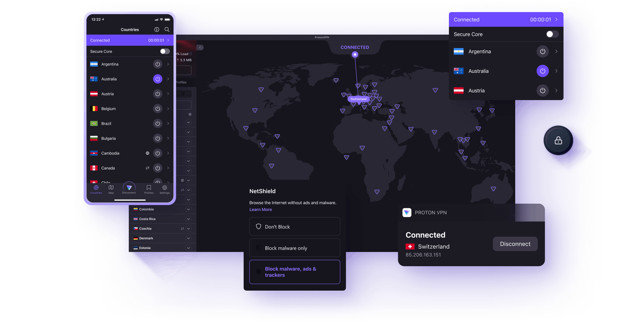This screenshot has width=644, height=322.
Task: Click the highlighted Australia power button on the phone
Action: pos(158,79)
